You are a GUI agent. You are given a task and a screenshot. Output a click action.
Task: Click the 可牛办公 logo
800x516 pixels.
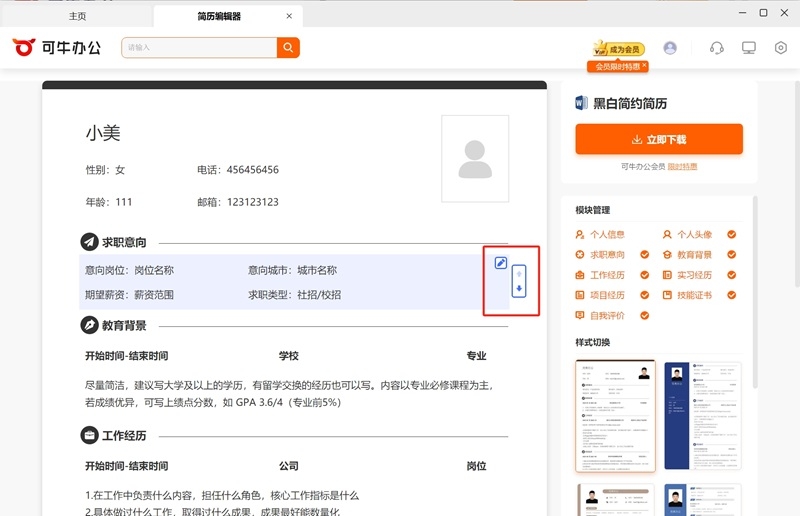click(x=57, y=47)
